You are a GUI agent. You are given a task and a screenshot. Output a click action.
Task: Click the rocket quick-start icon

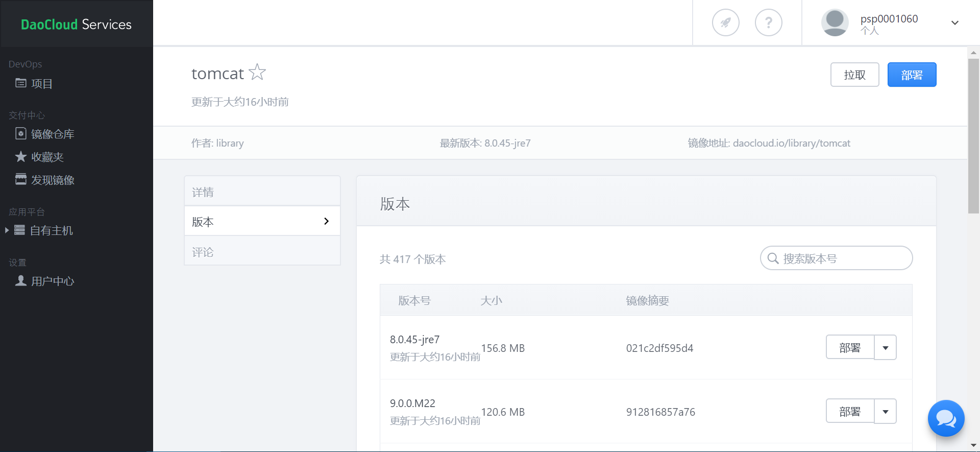[725, 22]
